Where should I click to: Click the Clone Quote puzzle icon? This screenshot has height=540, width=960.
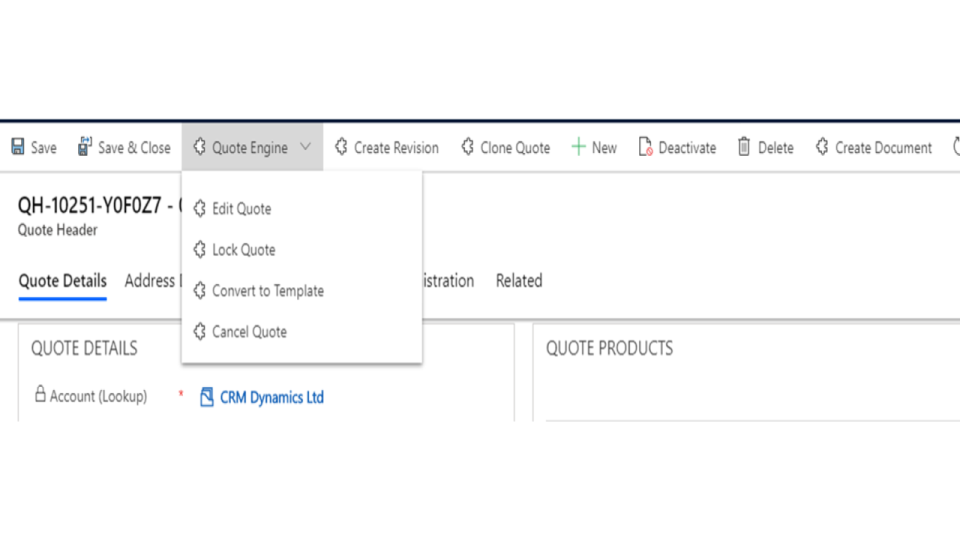pyautogui.click(x=467, y=147)
